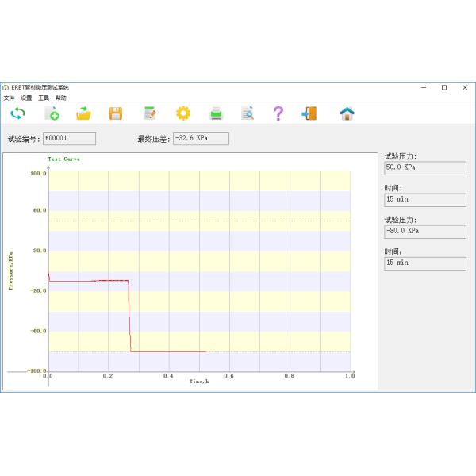The width and height of the screenshot is (476, 476).
Task: Click the purple question mark help icon
Action: tap(278, 113)
